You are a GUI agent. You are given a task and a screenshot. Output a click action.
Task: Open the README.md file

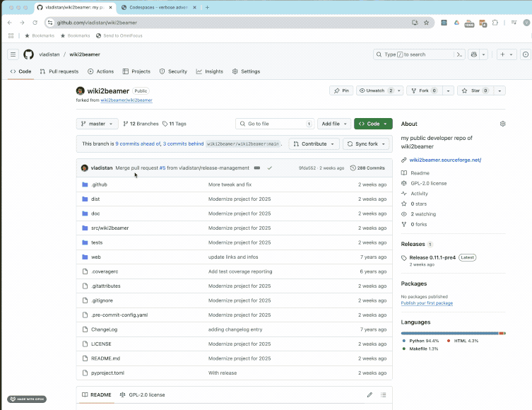tap(105, 358)
